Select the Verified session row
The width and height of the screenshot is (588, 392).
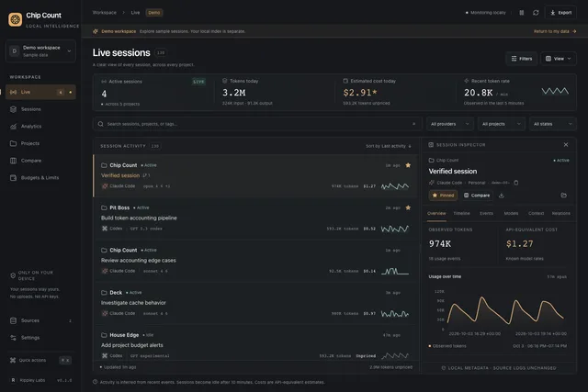pyautogui.click(x=255, y=175)
